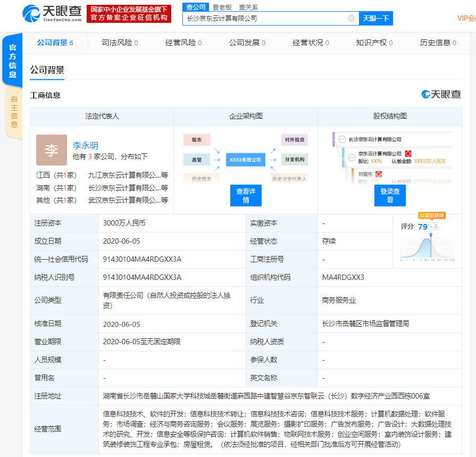Click red equity icon beside 京东云计算有限公司
Viewport: 476px width, 457px height.
click(408, 154)
